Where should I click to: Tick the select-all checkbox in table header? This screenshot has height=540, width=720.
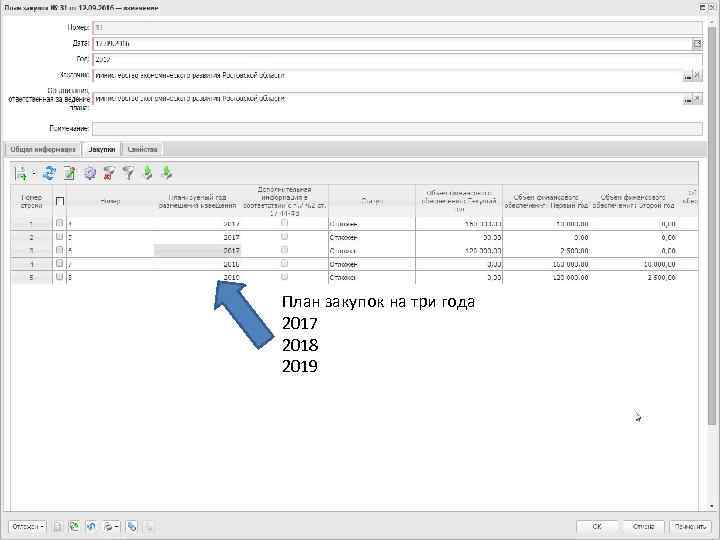[x=60, y=201]
